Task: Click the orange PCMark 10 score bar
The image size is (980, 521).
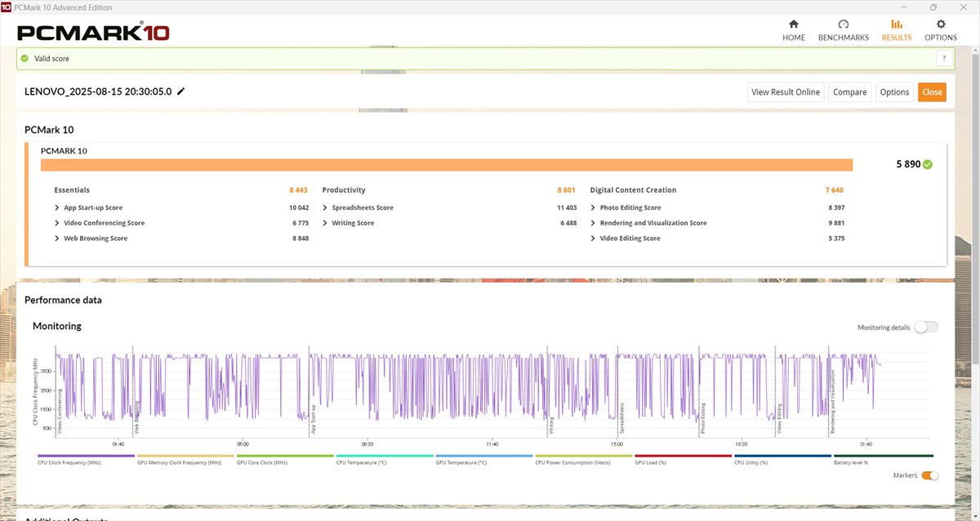Action: [447, 165]
